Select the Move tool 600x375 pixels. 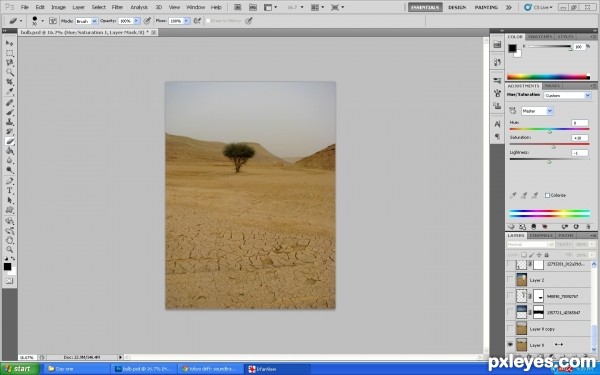point(10,43)
